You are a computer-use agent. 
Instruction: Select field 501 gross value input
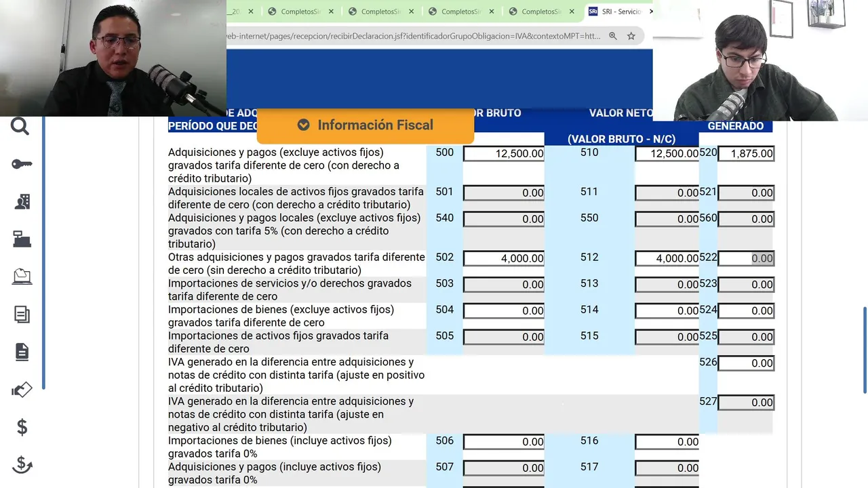tap(504, 193)
